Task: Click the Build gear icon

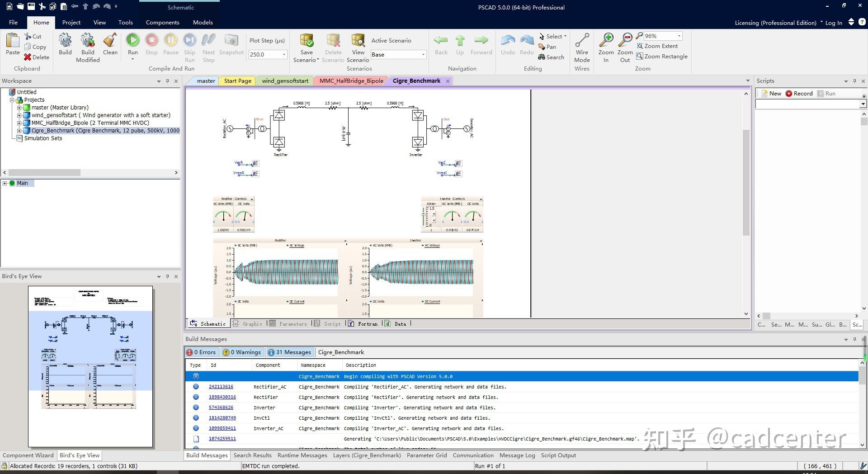Action: (65, 41)
